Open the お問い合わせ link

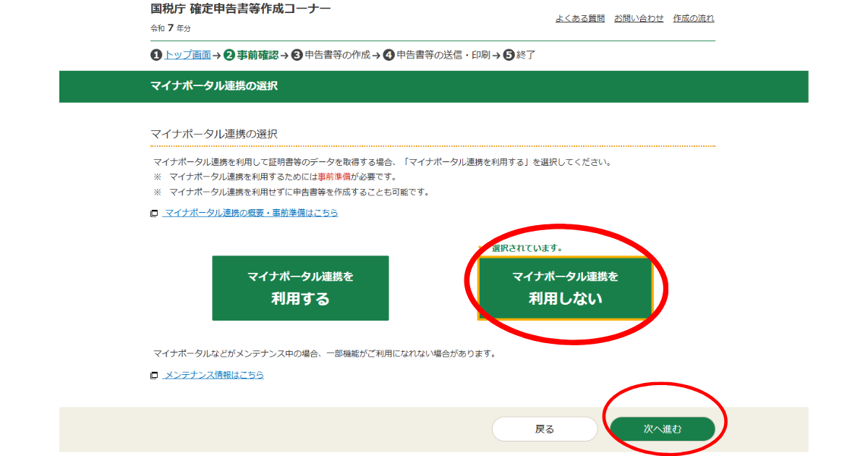coord(639,18)
